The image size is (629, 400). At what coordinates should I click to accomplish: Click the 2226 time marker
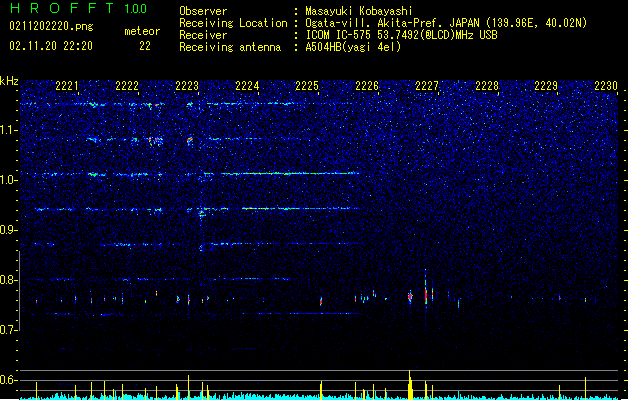[367, 86]
